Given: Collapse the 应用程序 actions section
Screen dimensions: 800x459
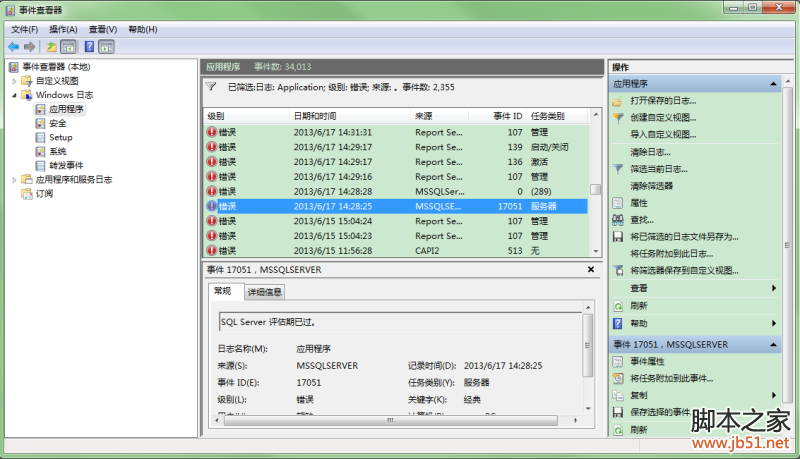Looking at the screenshot, I should 773,84.
